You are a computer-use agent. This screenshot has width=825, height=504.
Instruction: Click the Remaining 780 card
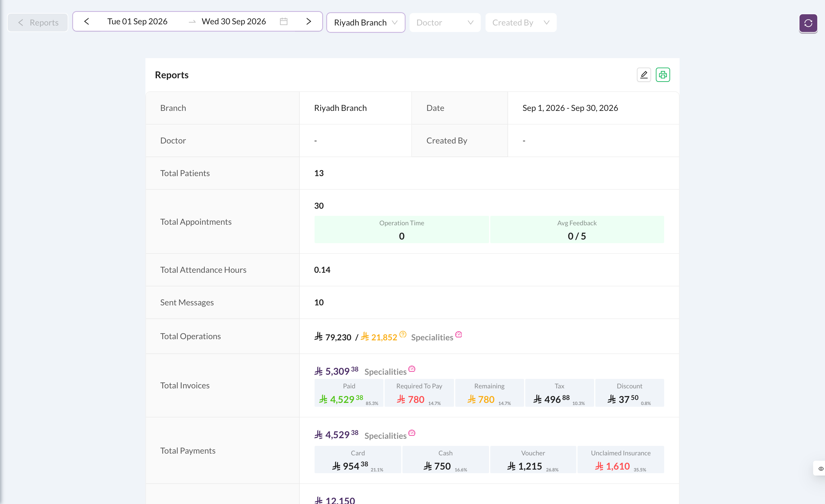tap(489, 393)
